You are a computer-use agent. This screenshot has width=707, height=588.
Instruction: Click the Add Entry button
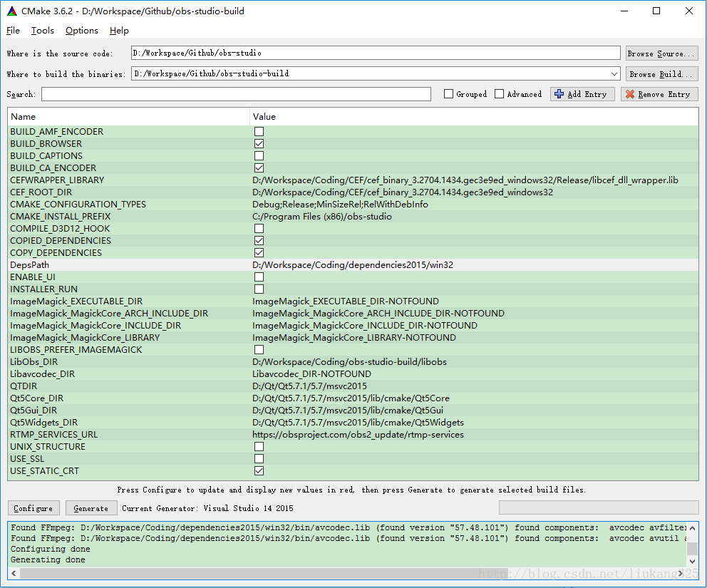tap(582, 94)
